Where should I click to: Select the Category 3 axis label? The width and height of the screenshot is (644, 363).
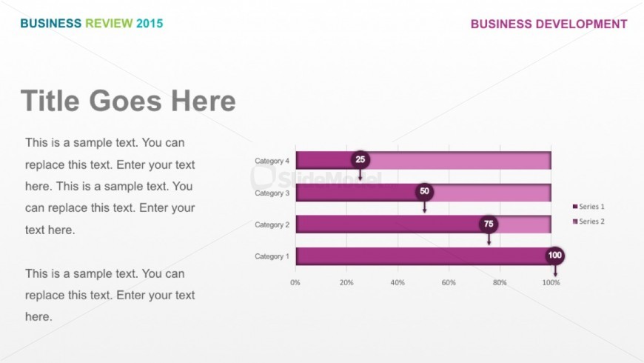point(272,193)
